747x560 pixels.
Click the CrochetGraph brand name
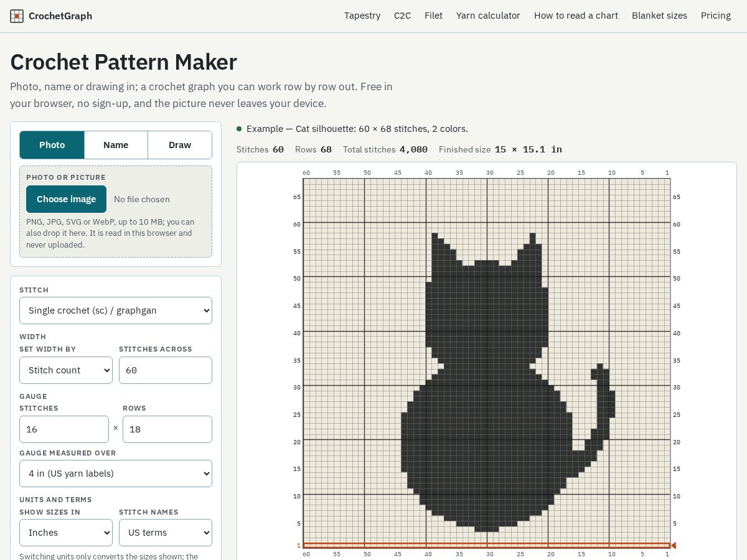(x=60, y=16)
